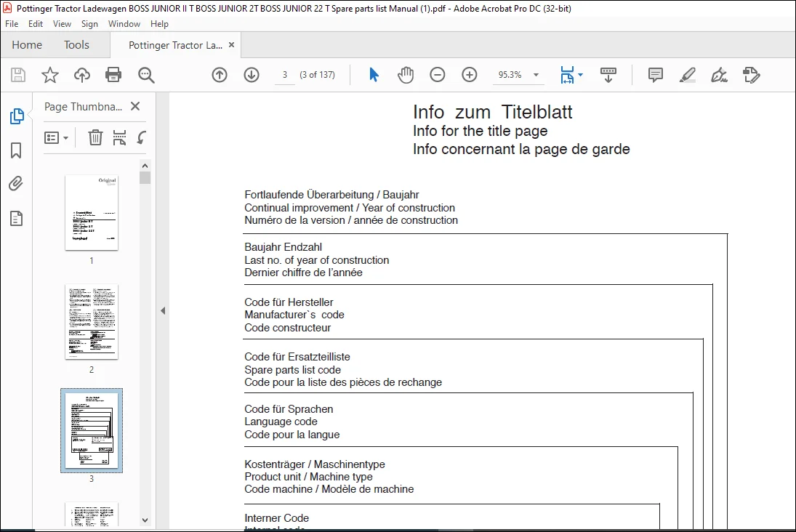796x532 pixels.
Task: Select the Hand pan tool
Action: (x=406, y=75)
